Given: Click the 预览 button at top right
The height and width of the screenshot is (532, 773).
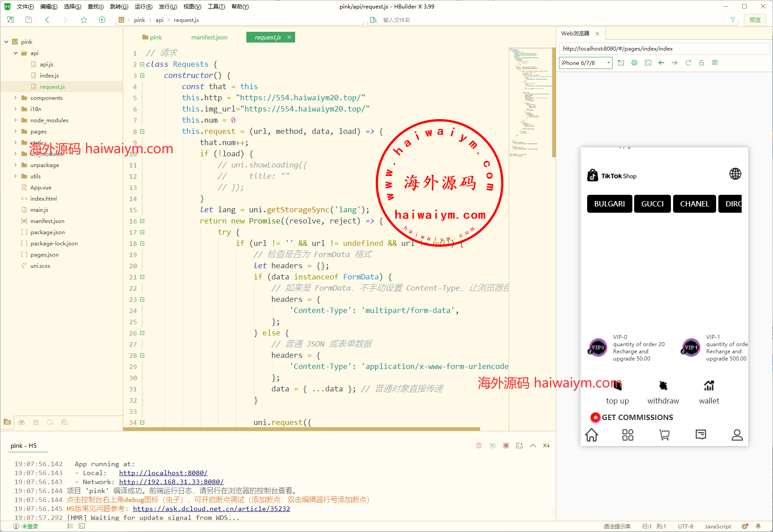Looking at the screenshot, I should pos(755,20).
